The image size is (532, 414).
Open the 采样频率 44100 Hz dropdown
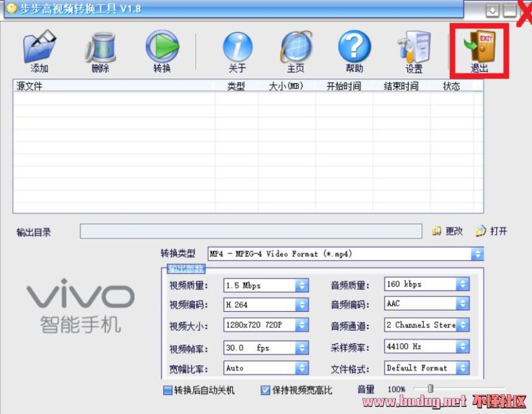[463, 347]
